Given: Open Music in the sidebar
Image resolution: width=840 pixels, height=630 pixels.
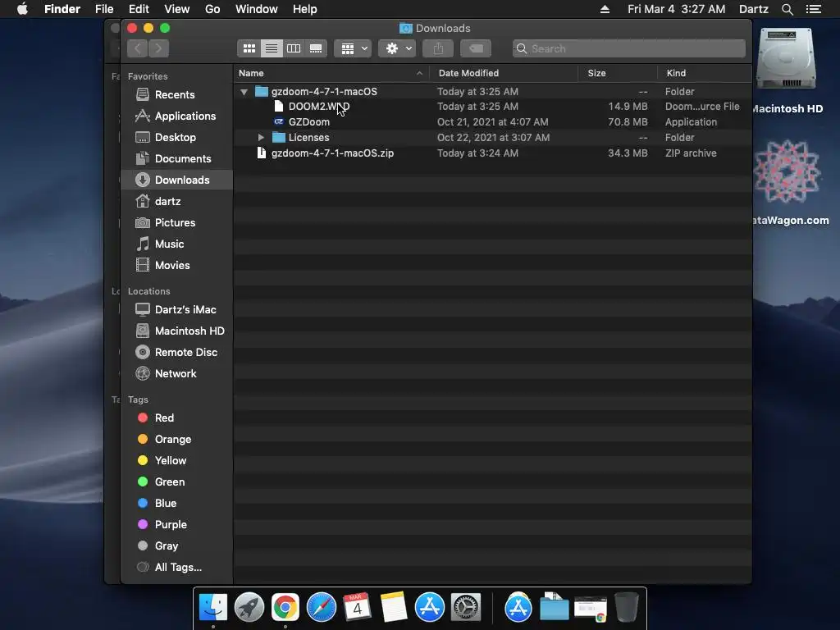Looking at the screenshot, I should (177, 244).
